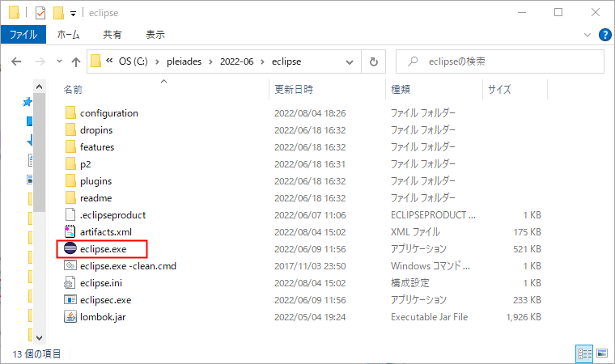Click the navigation pane scroll up arrow
Image resolution: width=615 pixels, height=364 pixels.
click(39, 87)
